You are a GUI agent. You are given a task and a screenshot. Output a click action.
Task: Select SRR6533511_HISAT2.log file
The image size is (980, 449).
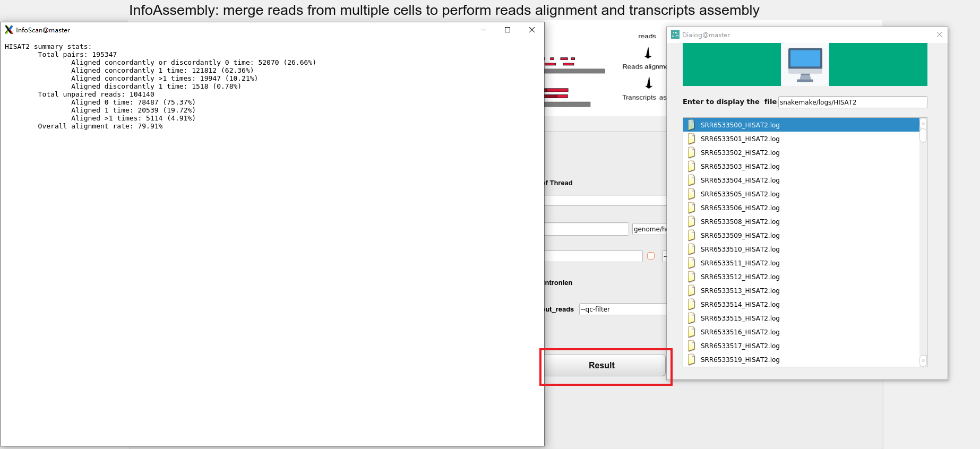pyautogui.click(x=801, y=263)
